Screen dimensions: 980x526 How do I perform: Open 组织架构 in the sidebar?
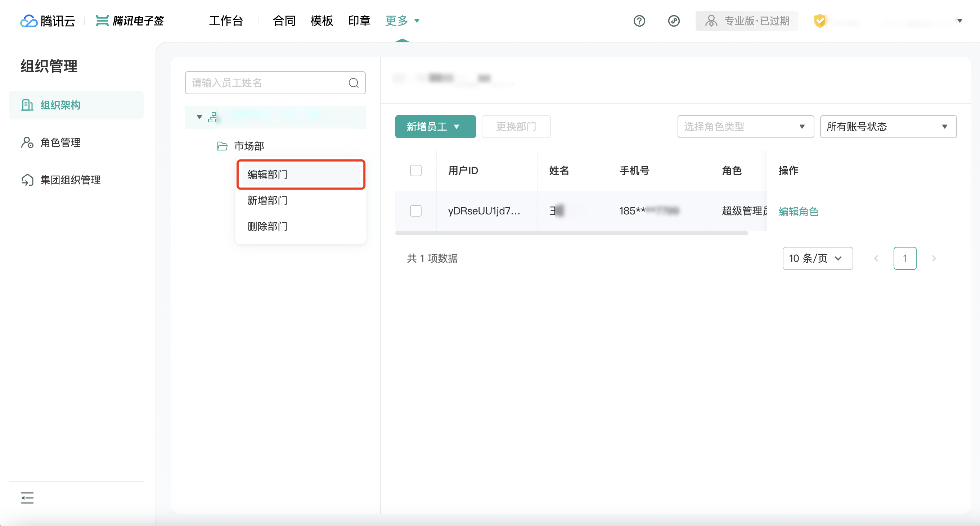coord(76,105)
